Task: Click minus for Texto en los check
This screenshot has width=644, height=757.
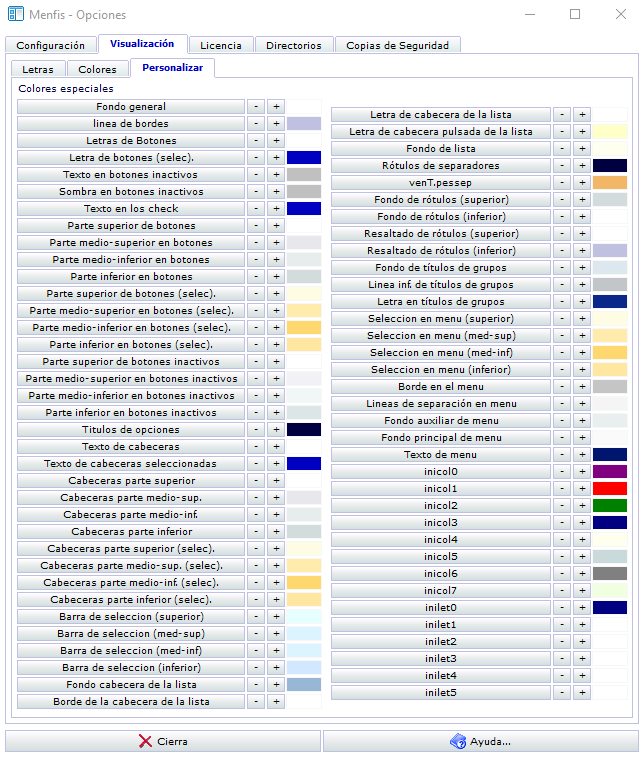Action: [256, 209]
